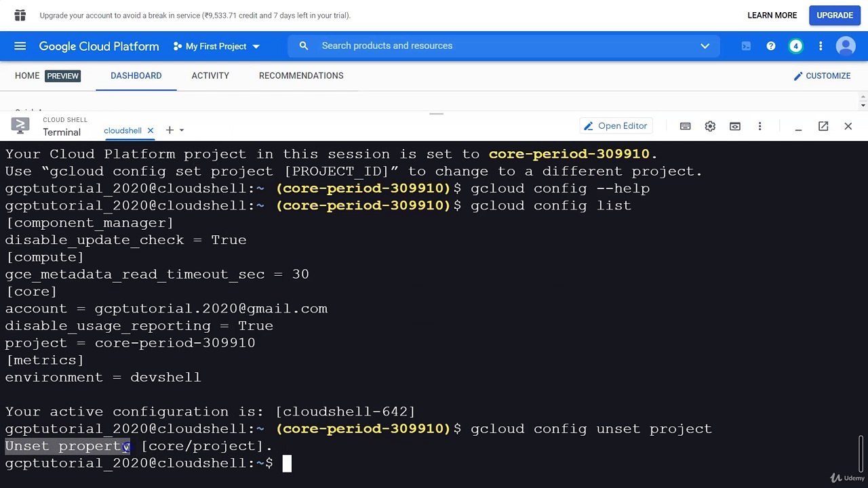
Task: Open the user account avatar
Action: [846, 46]
